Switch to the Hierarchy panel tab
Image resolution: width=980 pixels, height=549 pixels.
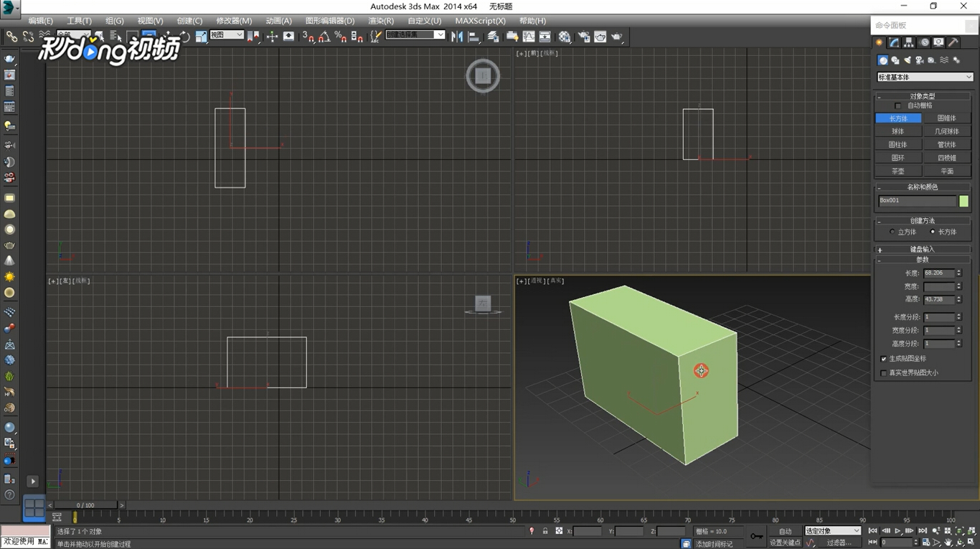[x=909, y=42]
